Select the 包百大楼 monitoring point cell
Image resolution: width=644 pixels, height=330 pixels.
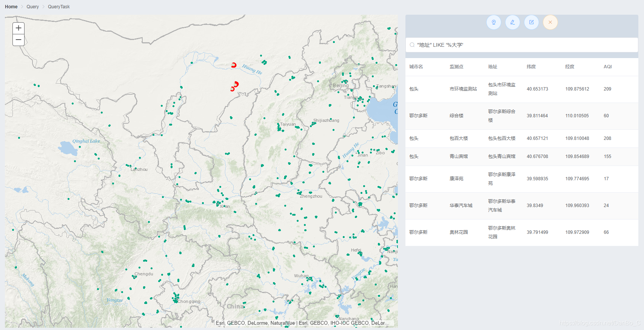click(459, 138)
